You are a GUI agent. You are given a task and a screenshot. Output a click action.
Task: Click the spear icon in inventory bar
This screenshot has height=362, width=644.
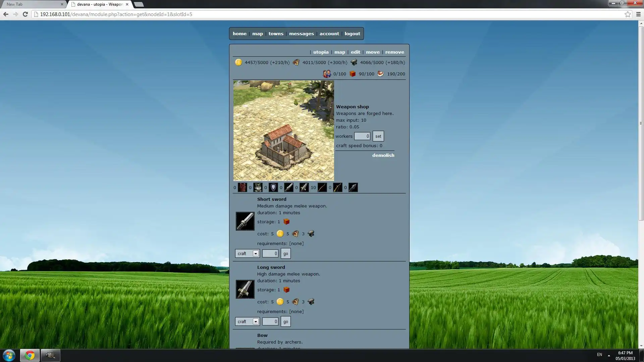[x=353, y=187]
